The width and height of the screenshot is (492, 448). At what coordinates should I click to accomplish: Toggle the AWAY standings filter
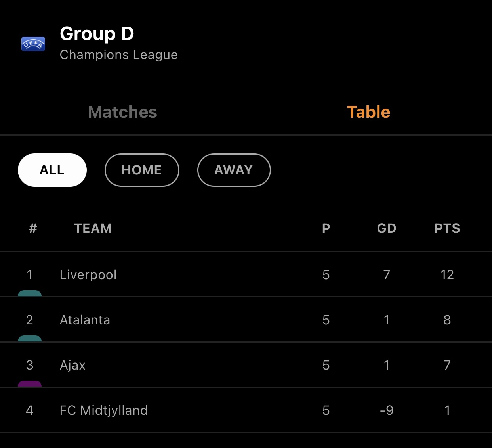click(234, 170)
